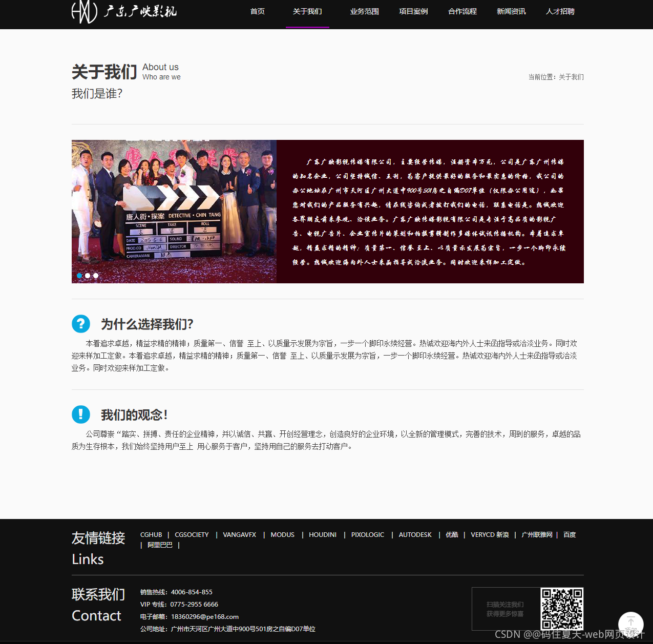653x644 pixels.
Task: Open 新闻资讯 in the top menu
Action: pyautogui.click(x=511, y=11)
